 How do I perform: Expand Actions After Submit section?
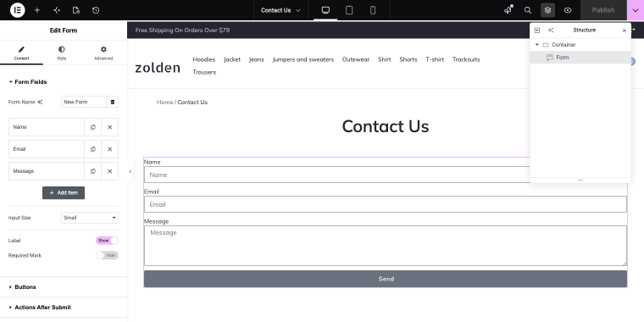click(x=64, y=308)
